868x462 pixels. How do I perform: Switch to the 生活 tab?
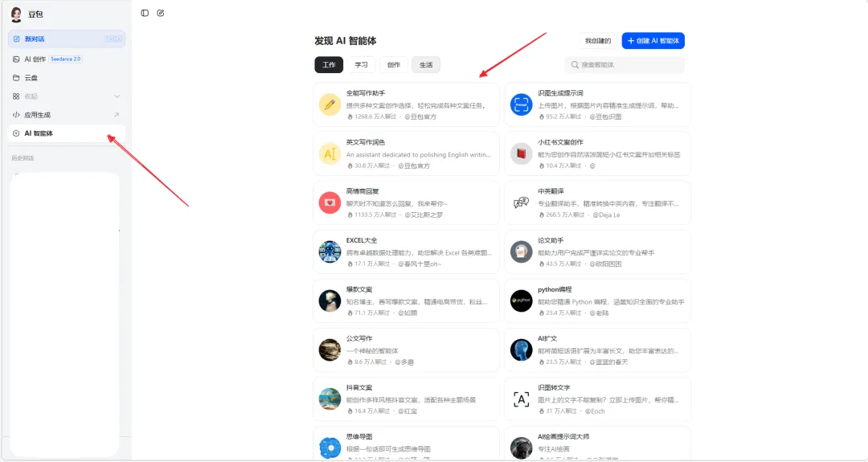(x=426, y=65)
